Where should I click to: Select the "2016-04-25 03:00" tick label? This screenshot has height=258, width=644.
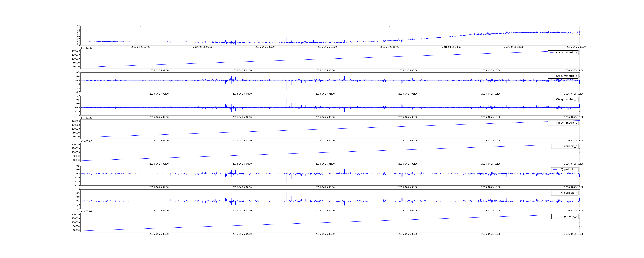click(141, 47)
